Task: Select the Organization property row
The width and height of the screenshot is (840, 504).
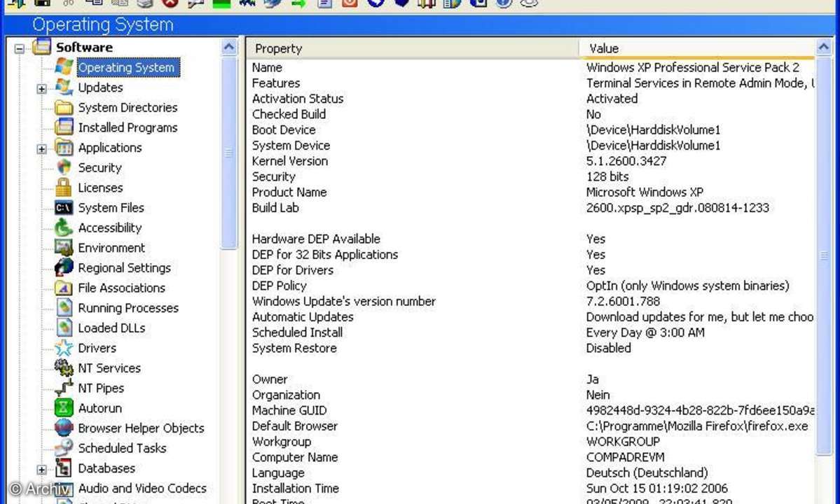Action: 530,394
